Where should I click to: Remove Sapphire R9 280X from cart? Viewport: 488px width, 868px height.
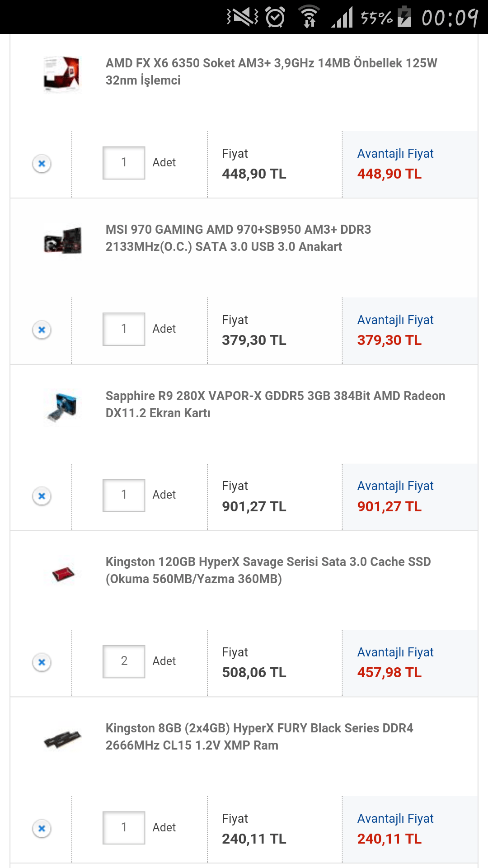pyautogui.click(x=41, y=495)
